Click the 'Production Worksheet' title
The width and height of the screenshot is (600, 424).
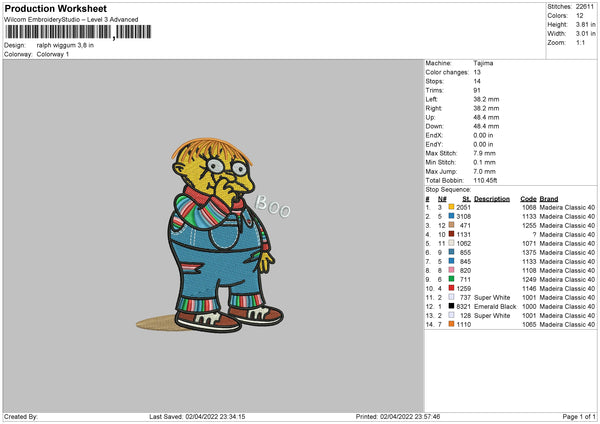pos(55,8)
